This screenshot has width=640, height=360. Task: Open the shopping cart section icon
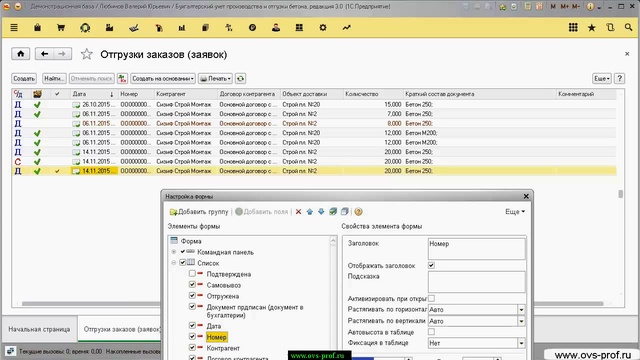[61, 28]
